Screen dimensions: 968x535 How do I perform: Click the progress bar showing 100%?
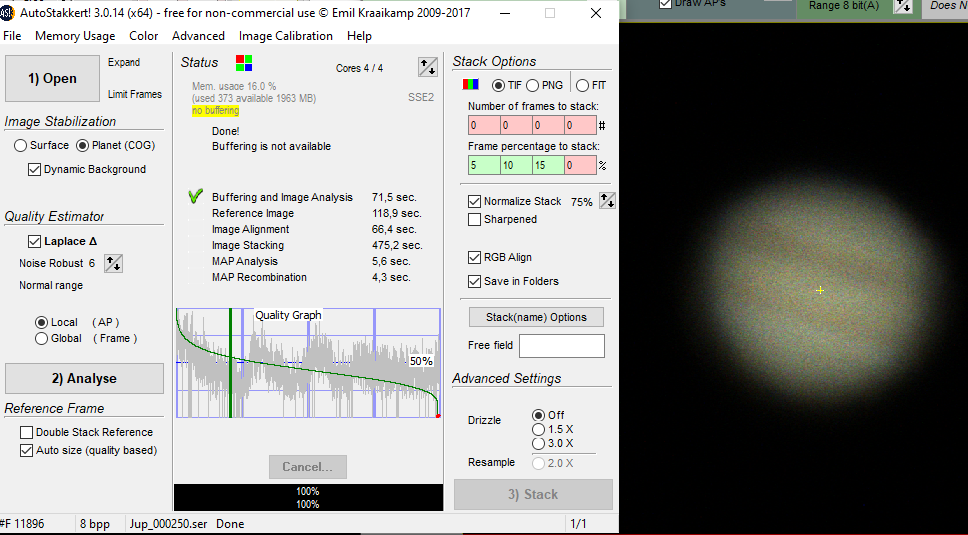308,497
